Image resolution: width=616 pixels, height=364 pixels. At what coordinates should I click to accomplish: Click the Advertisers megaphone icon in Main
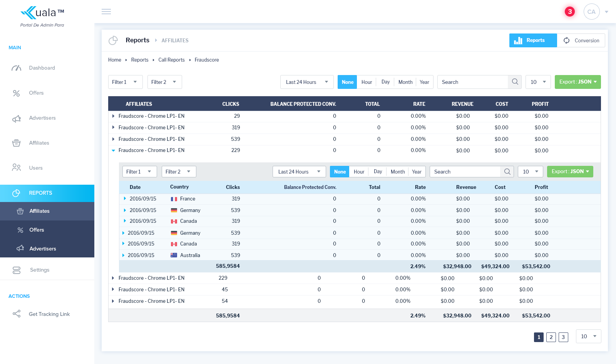pyautogui.click(x=17, y=119)
